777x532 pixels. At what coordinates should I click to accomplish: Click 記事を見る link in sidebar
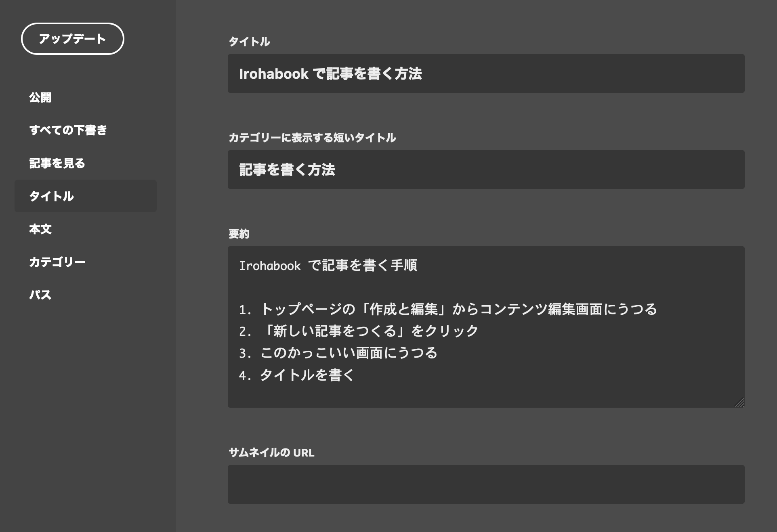(x=57, y=163)
